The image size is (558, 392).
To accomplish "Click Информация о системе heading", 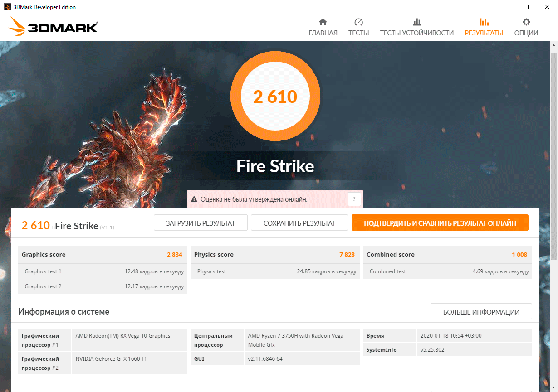I will coord(64,312).
